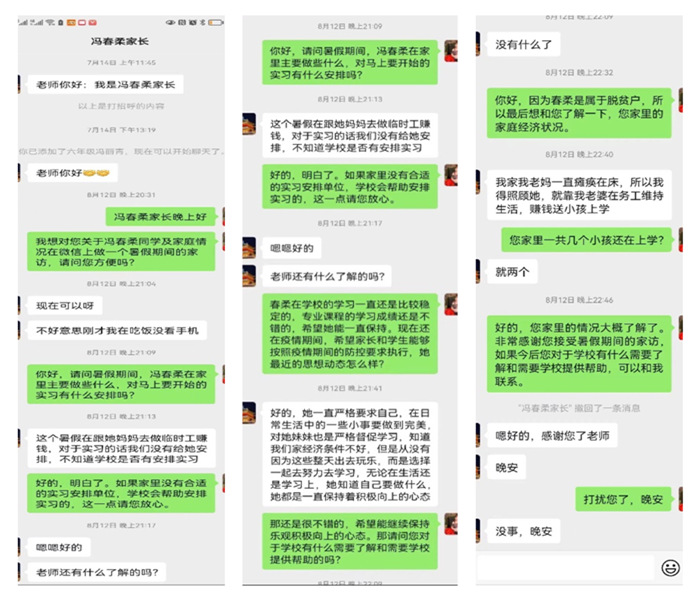Select the 没有什么了 message bubble

[523, 45]
